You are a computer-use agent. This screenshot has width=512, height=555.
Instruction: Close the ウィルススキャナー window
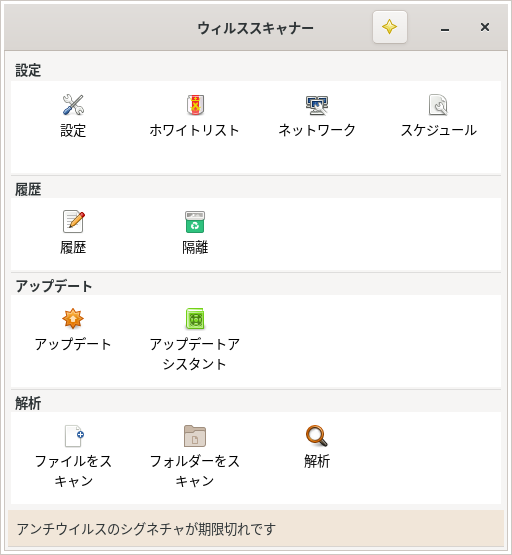pyautogui.click(x=485, y=27)
